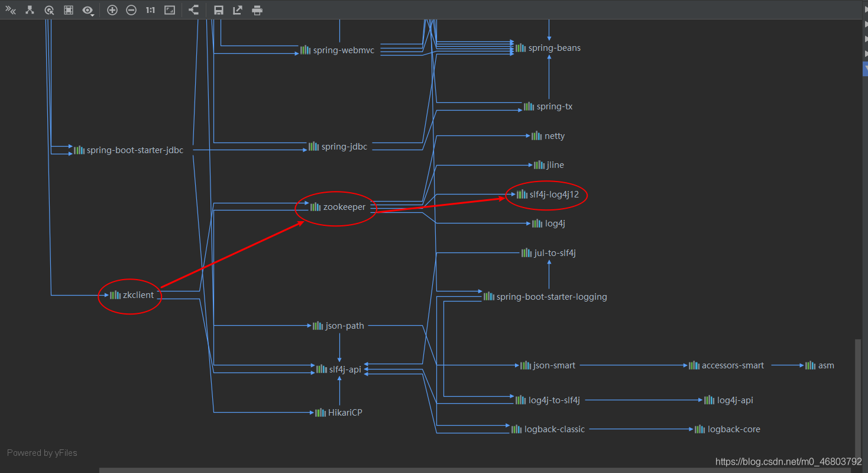Image resolution: width=868 pixels, height=473 pixels.
Task: Select the log4j-api node
Action: pos(728,400)
